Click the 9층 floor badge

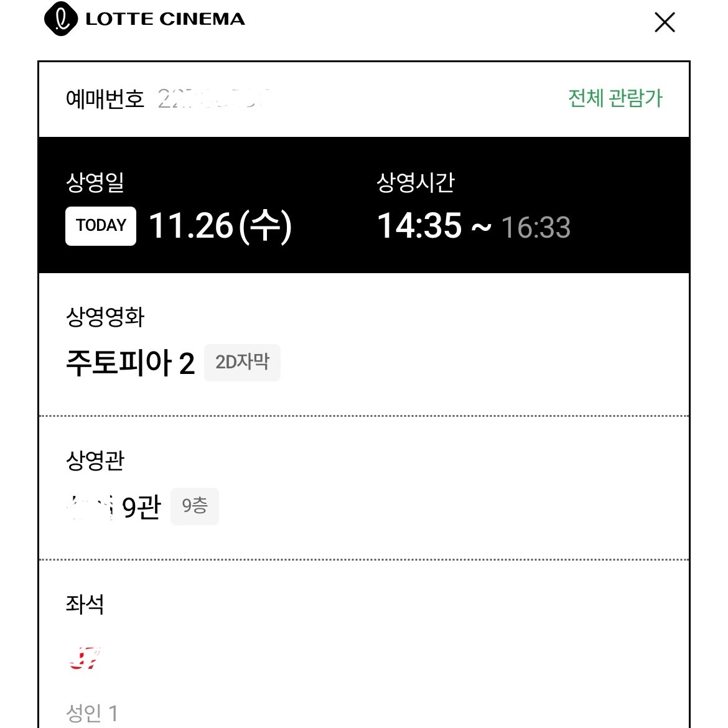tap(195, 506)
